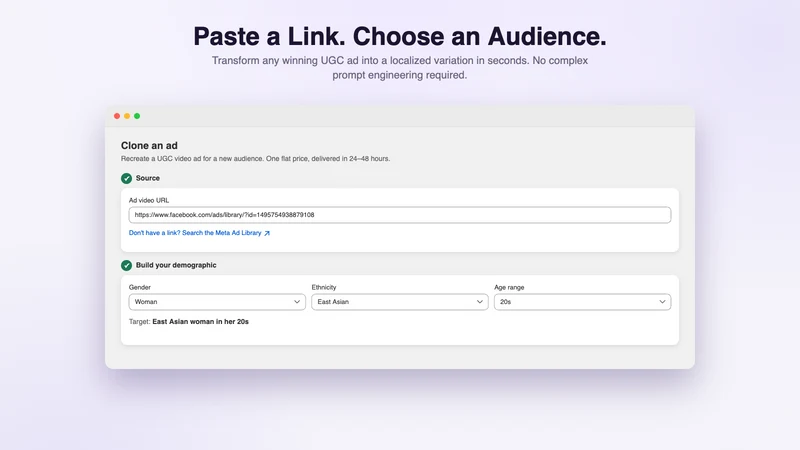Click the 'Age range' field label

[x=509, y=287]
